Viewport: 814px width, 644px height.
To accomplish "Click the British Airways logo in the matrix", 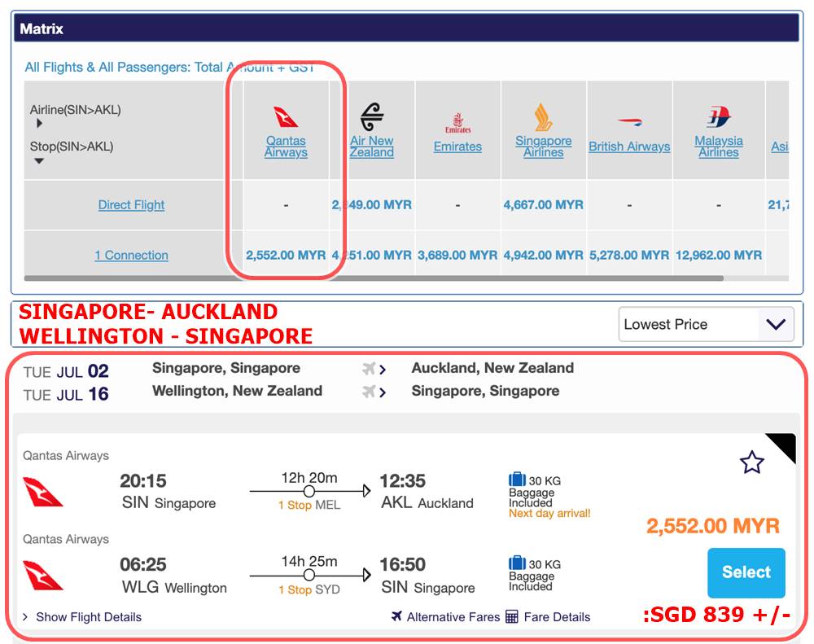I will pyautogui.click(x=629, y=123).
